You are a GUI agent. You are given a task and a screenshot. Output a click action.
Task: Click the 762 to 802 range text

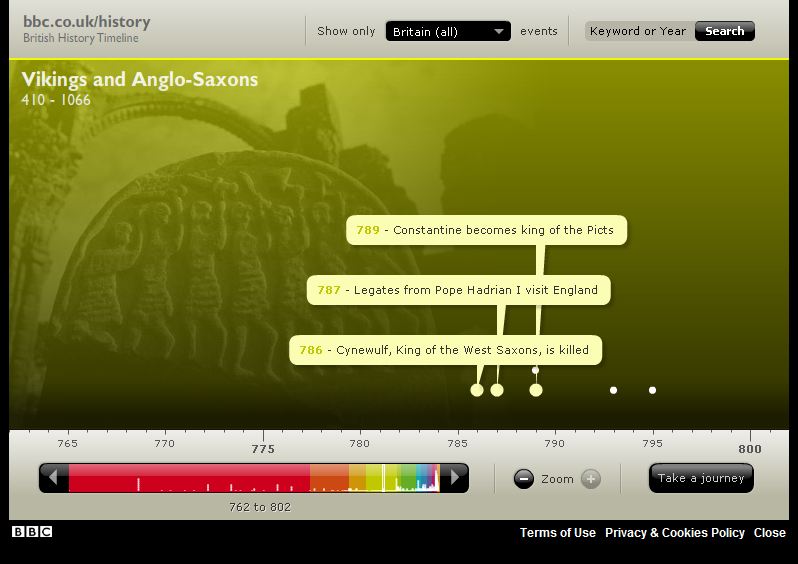pos(260,507)
